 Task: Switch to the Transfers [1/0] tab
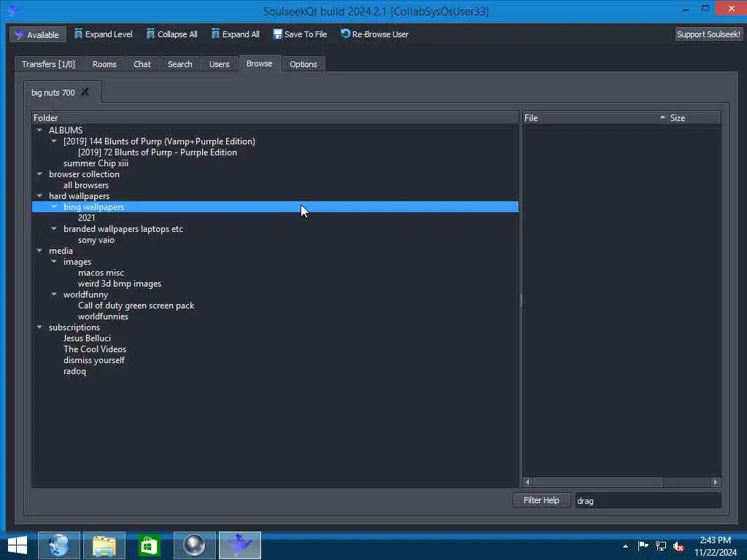pyautogui.click(x=48, y=64)
